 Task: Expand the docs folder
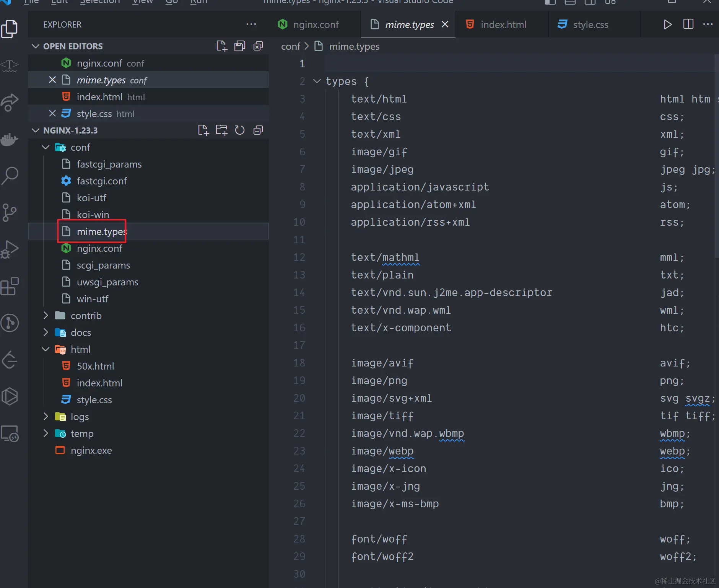click(x=46, y=332)
